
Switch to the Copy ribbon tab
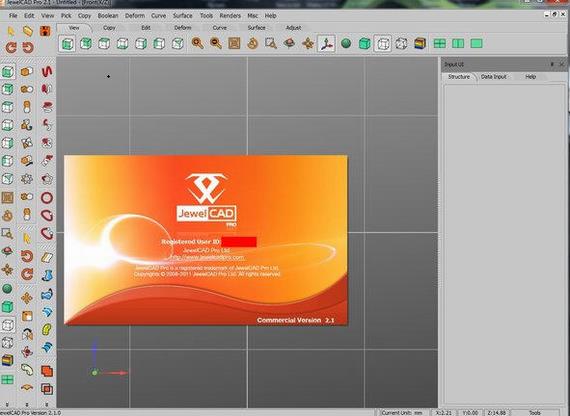(x=109, y=28)
